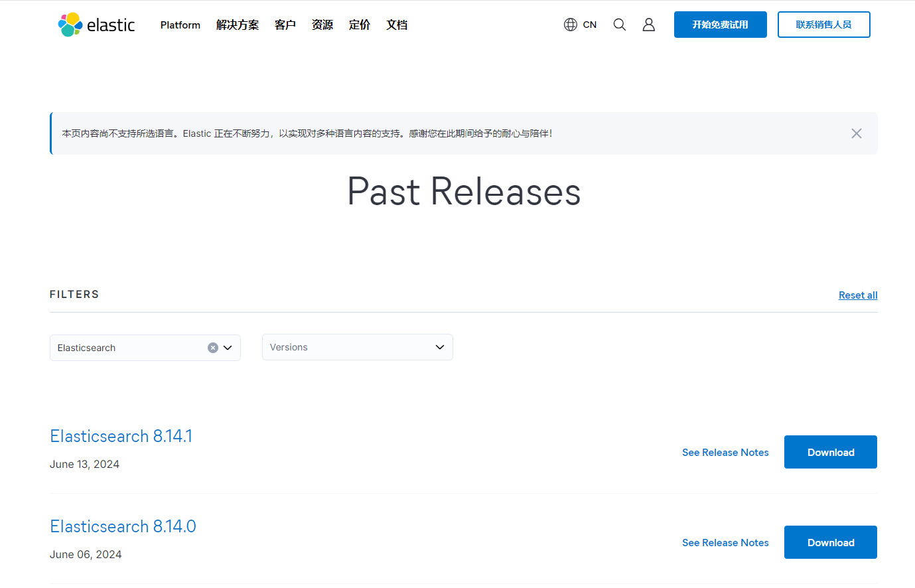Download Elasticsearch 8.14.1
Screen dimensions: 915x588
[x=831, y=452]
